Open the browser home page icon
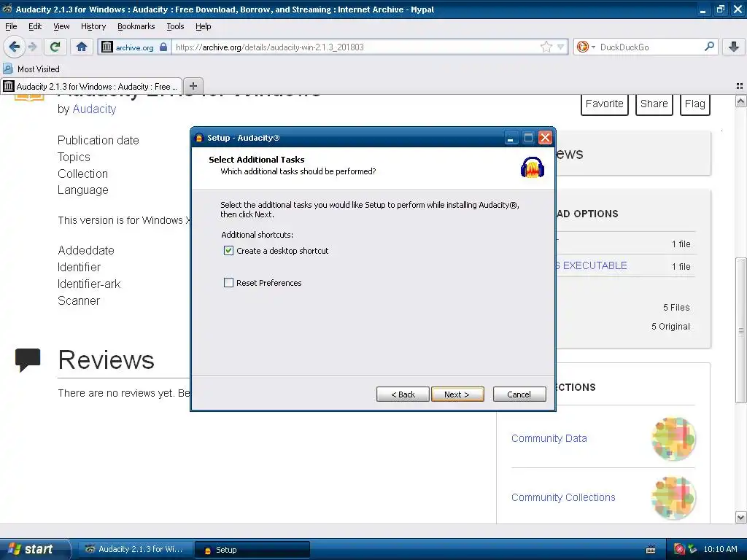Viewport: 747px width, 560px height. [x=82, y=47]
